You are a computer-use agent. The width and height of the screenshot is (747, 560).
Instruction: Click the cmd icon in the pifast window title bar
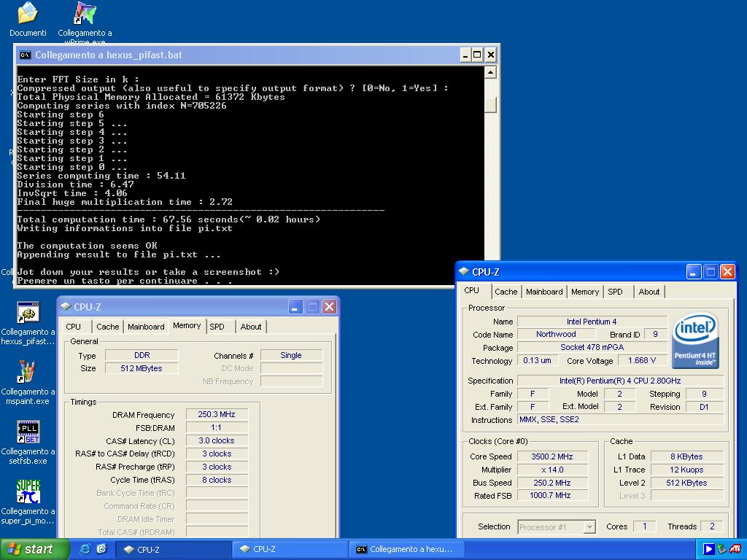tap(25, 55)
